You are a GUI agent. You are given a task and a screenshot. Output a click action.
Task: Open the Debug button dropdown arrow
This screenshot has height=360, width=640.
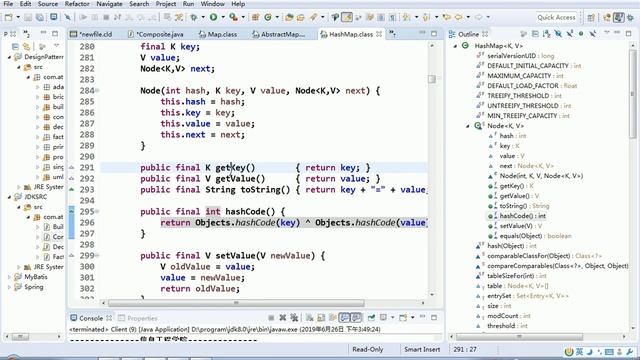coord(203,17)
